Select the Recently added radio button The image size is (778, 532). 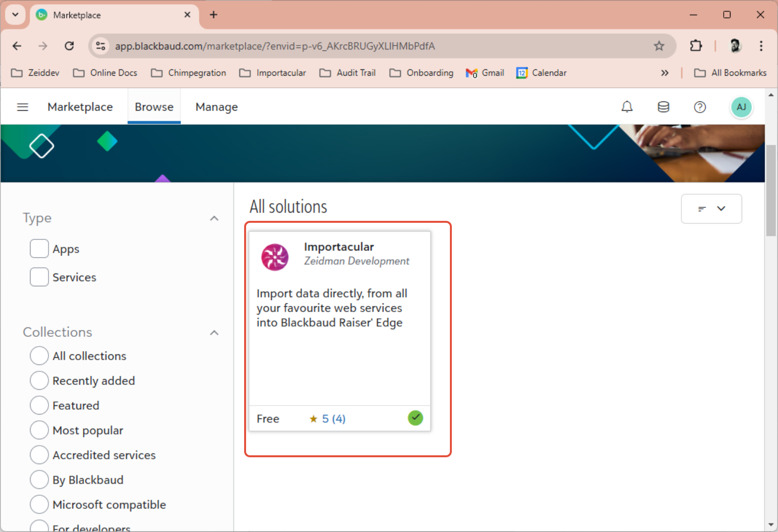click(x=39, y=381)
